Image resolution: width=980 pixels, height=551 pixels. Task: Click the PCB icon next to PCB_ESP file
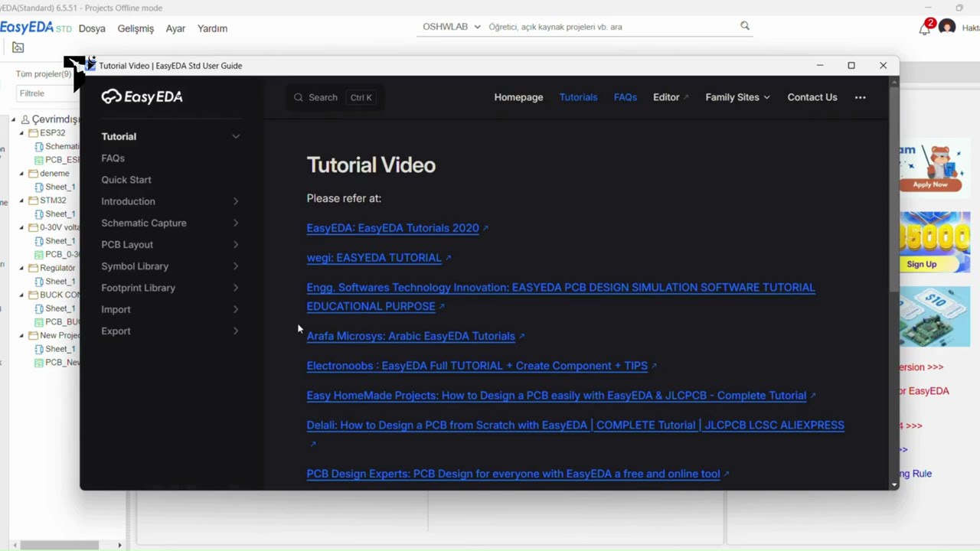click(39, 160)
